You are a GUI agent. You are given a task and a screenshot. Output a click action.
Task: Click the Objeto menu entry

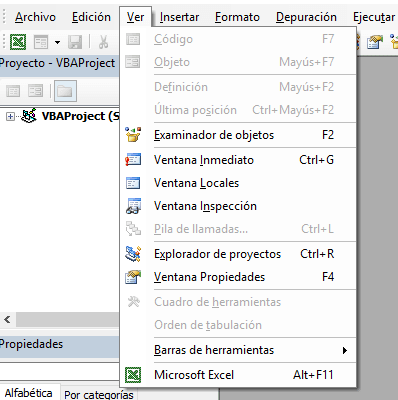[x=238, y=62]
